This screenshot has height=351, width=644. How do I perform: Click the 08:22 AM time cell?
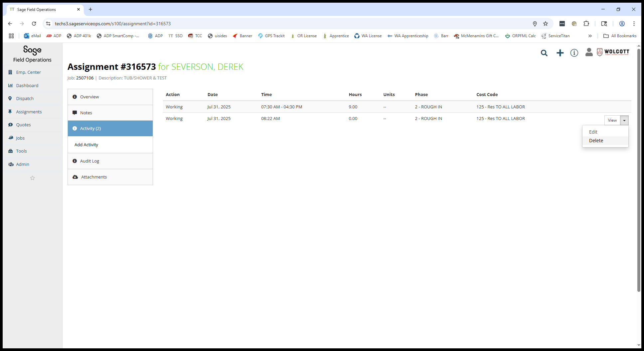(270, 118)
